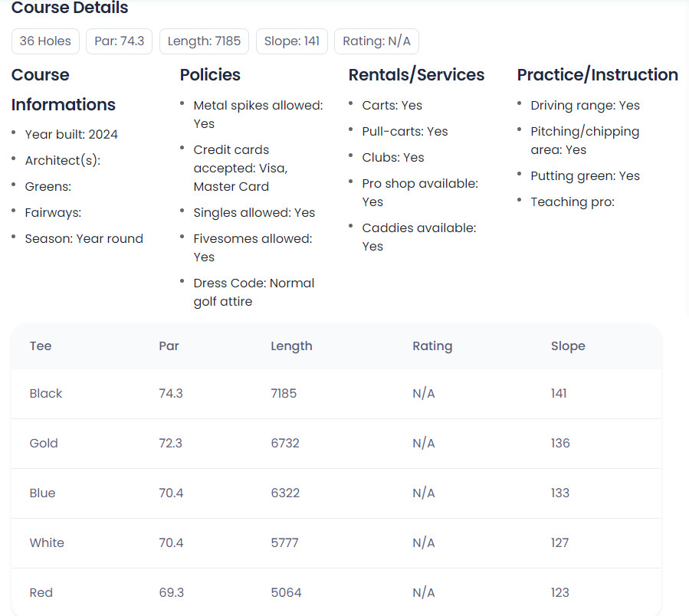This screenshot has height=616, width=689.
Task: Select the Blue tee row name
Action: 42,493
